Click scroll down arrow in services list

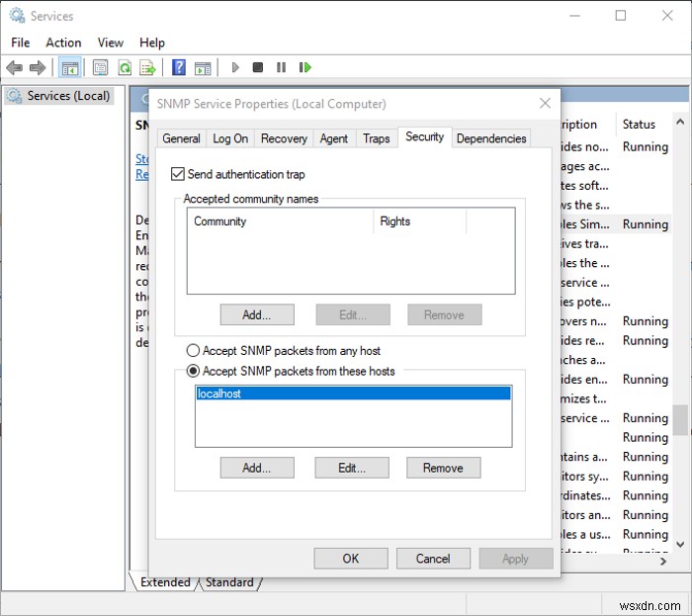[x=680, y=544]
